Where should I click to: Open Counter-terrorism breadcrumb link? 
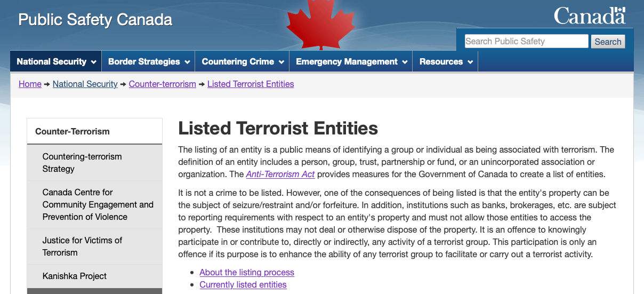(163, 84)
